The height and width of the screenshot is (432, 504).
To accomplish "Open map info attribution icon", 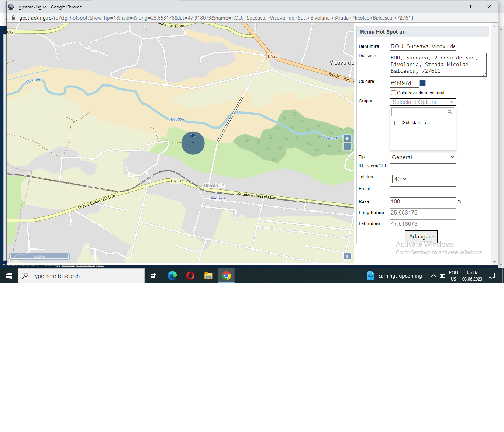I will [x=347, y=256].
